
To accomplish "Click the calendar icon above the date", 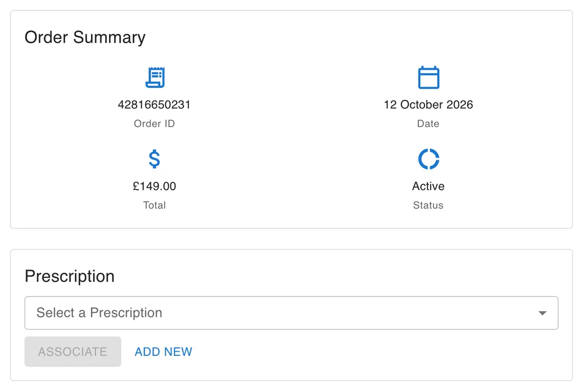I will pyautogui.click(x=429, y=77).
